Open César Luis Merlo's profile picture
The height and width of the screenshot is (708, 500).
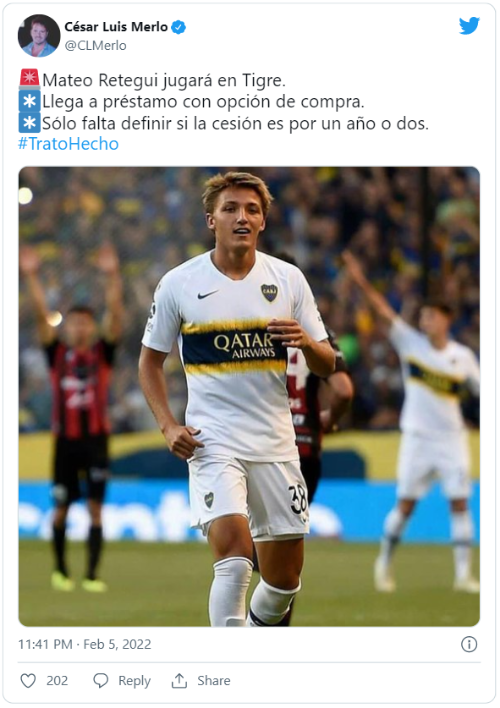(x=39, y=36)
